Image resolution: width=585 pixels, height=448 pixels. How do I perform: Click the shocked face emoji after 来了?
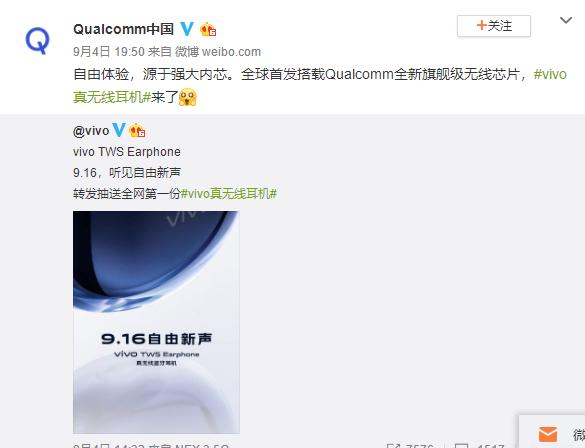pos(188,97)
